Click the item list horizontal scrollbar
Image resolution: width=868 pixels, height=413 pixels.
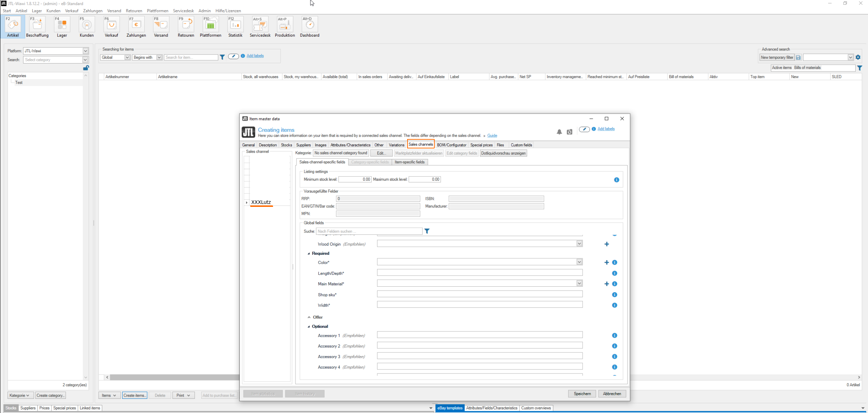tap(174, 377)
